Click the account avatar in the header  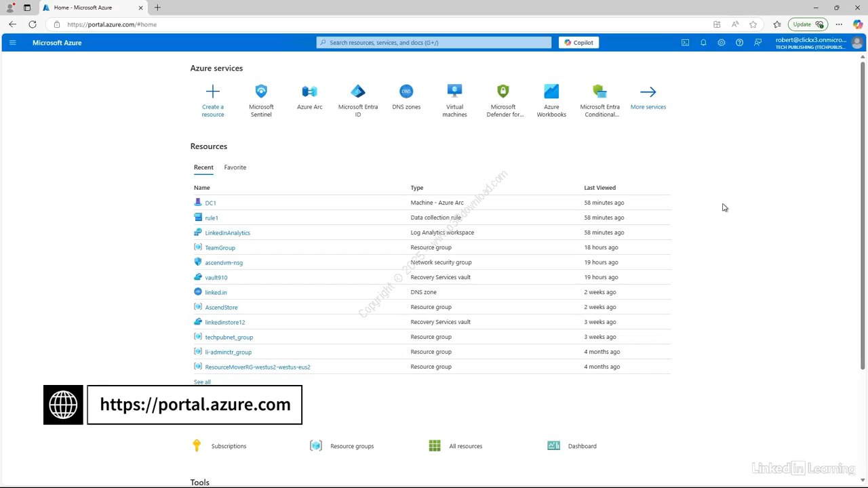tap(856, 43)
